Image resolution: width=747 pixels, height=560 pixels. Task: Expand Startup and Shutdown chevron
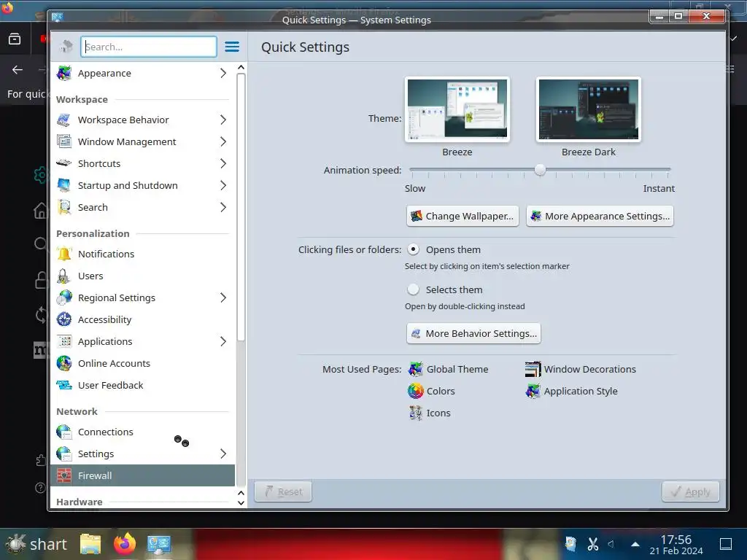point(223,186)
